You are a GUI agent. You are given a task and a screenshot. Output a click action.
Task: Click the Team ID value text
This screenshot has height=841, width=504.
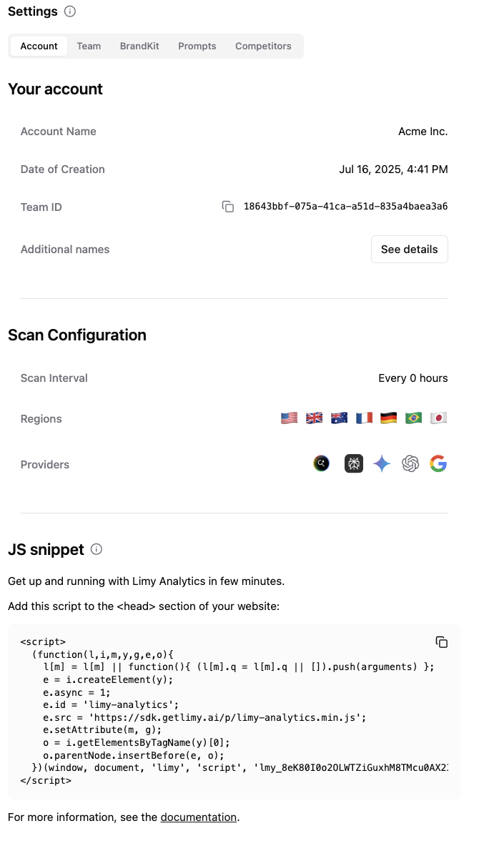tap(345, 207)
